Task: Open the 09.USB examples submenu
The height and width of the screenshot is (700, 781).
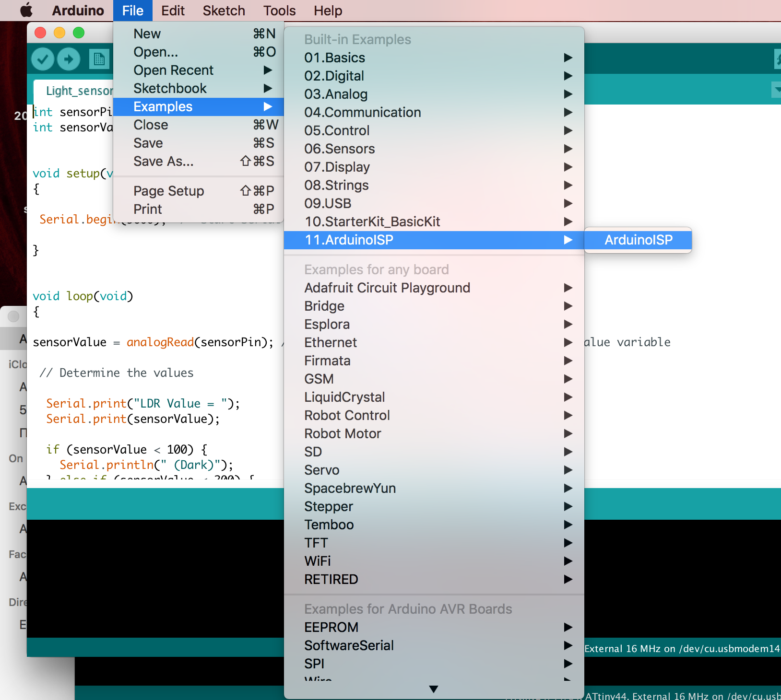Action: (x=434, y=203)
